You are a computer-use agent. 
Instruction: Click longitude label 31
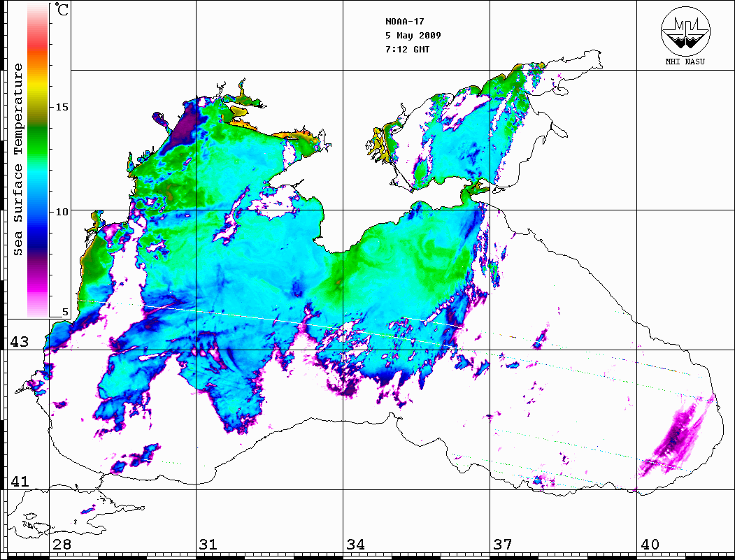(x=208, y=545)
